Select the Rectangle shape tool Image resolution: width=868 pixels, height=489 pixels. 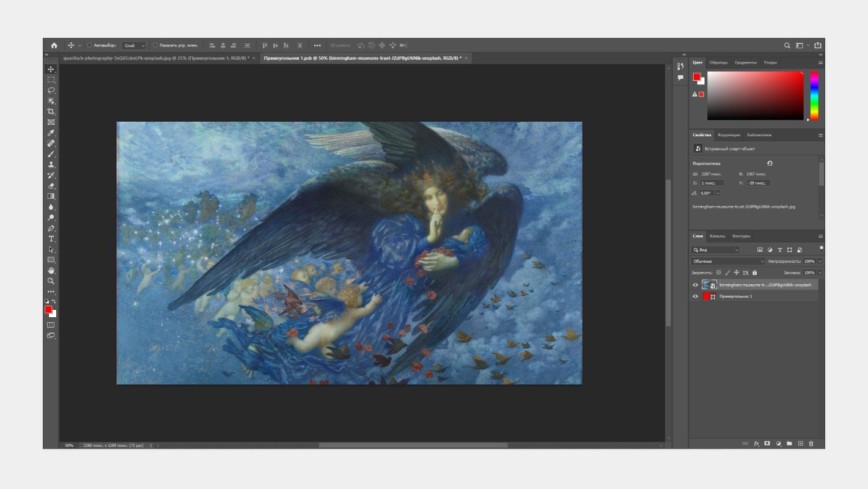tap(51, 260)
